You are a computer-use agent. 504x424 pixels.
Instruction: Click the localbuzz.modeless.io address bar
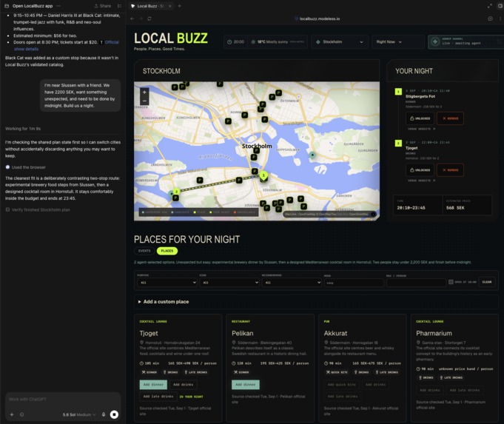(x=317, y=18)
